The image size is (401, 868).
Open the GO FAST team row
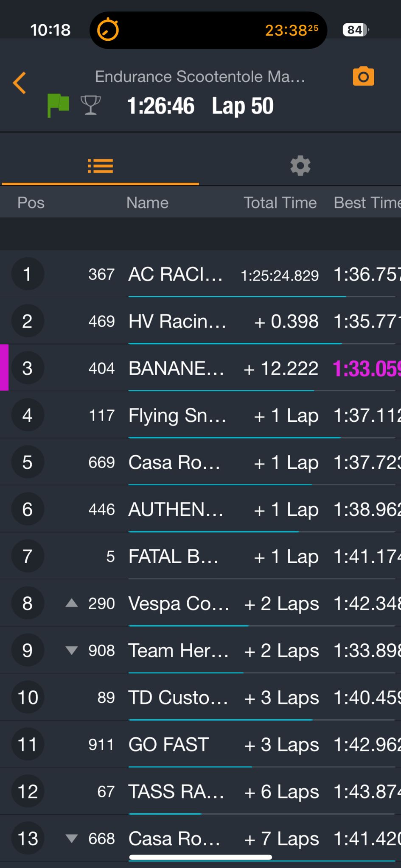(169, 744)
